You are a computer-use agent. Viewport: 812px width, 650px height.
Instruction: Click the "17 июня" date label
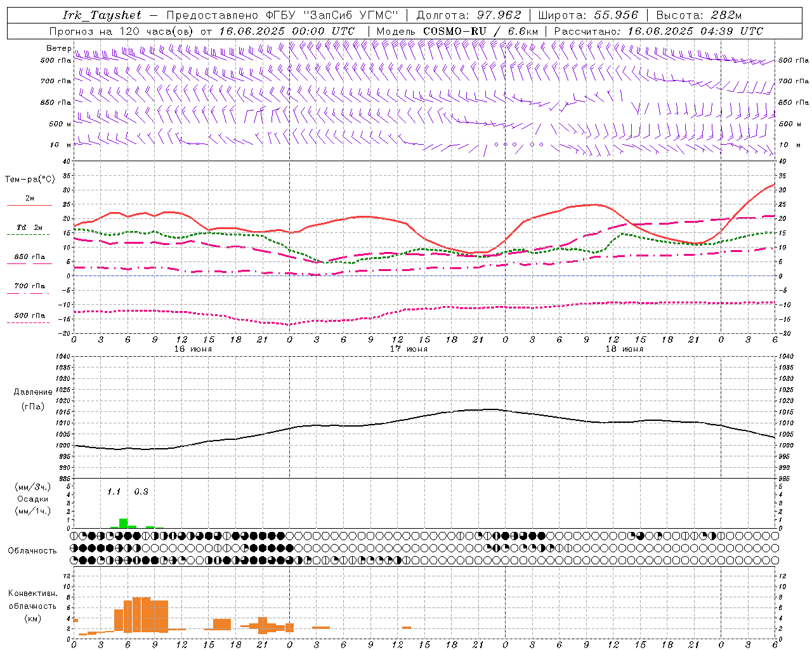click(x=408, y=349)
